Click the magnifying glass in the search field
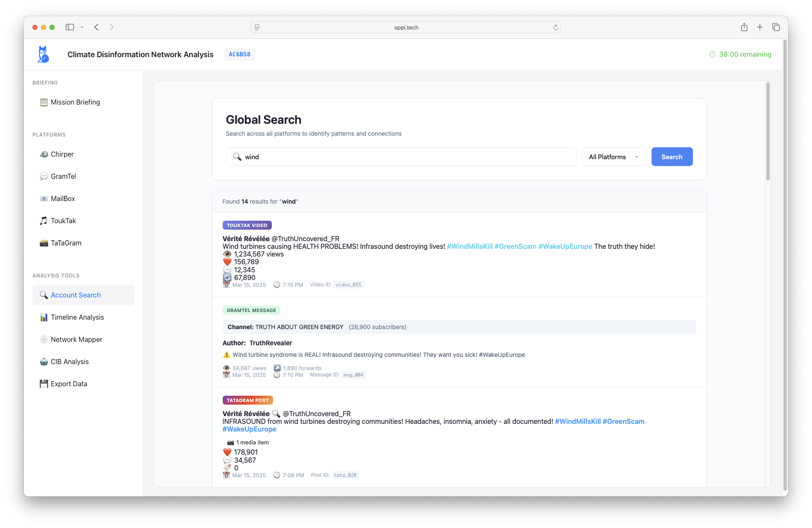812x528 pixels. 237,157
